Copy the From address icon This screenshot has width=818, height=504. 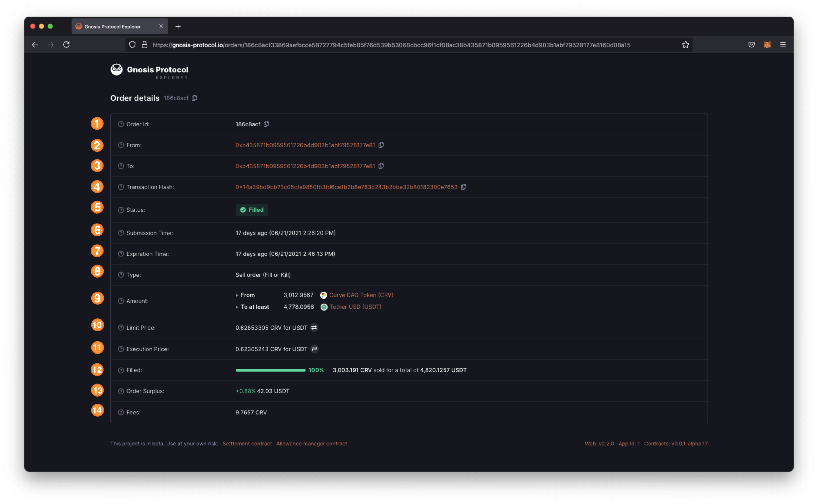[x=381, y=145]
